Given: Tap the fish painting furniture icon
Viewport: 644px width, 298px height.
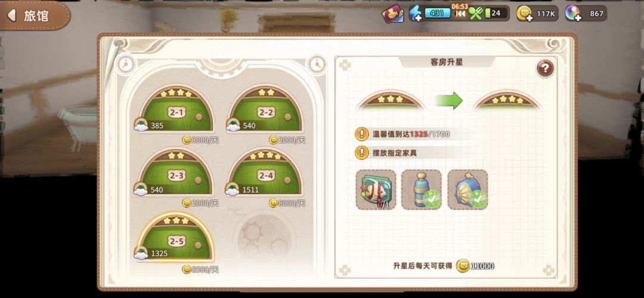Looking at the screenshot, I should tap(376, 190).
